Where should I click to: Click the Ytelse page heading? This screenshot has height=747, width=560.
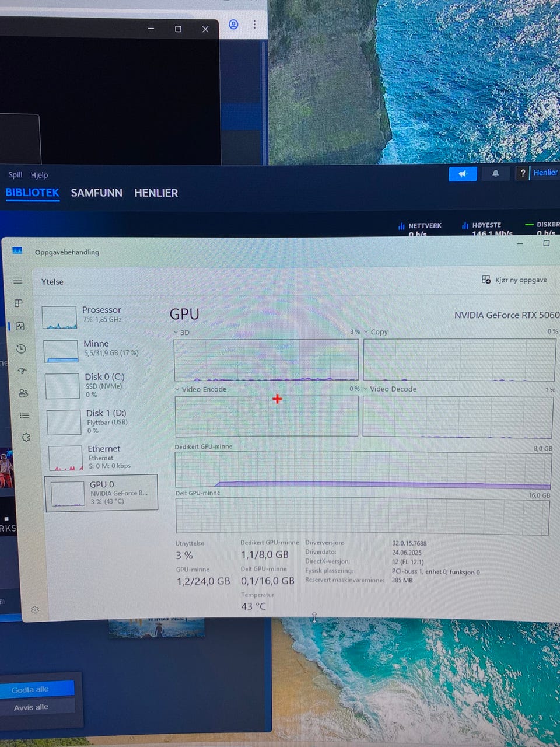[x=52, y=282]
